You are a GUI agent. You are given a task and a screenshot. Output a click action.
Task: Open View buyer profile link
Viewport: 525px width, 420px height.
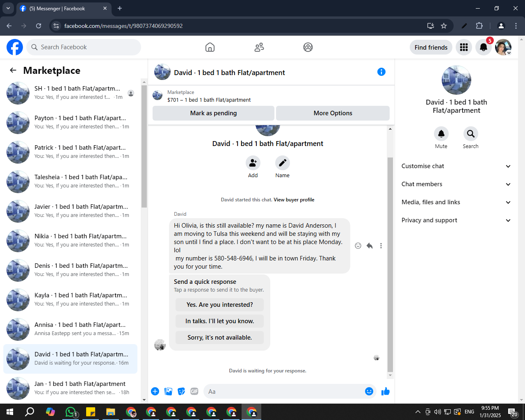click(294, 200)
